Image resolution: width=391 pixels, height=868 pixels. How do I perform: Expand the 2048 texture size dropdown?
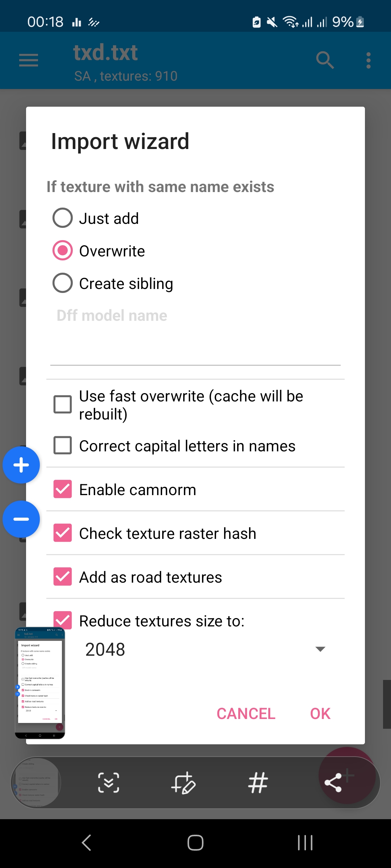pyautogui.click(x=205, y=649)
